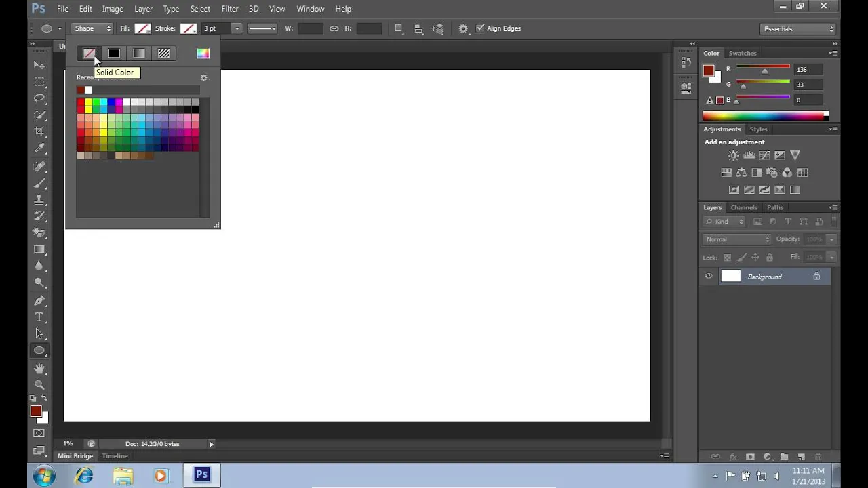The width and height of the screenshot is (868, 488).
Task: Open the Stroke swatch dropdown
Action: [x=189, y=28]
